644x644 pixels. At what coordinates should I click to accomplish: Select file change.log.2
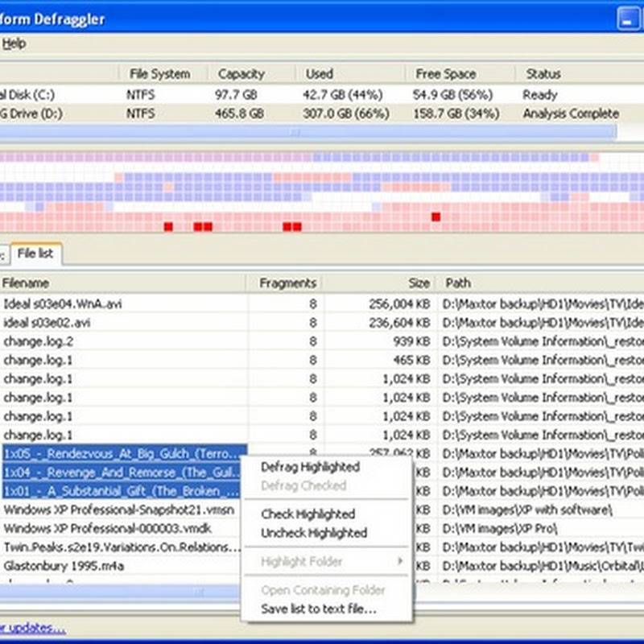pyautogui.click(x=38, y=341)
